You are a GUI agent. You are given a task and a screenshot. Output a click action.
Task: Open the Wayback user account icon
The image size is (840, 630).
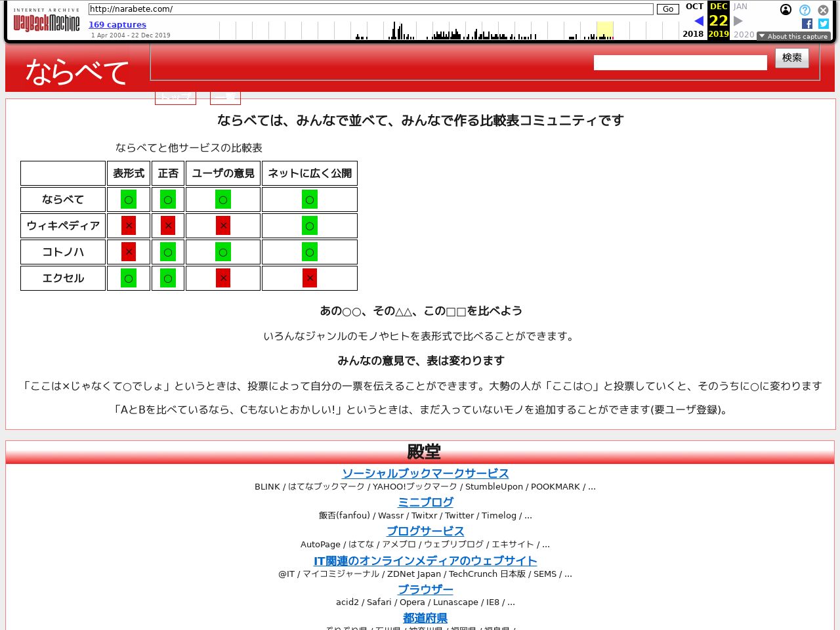[786, 10]
